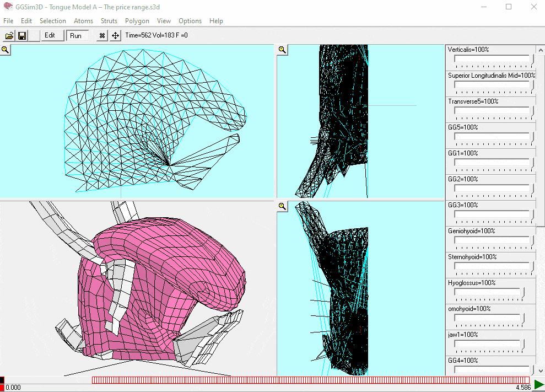Click the crosshatch X toolbar icon

pos(102,36)
